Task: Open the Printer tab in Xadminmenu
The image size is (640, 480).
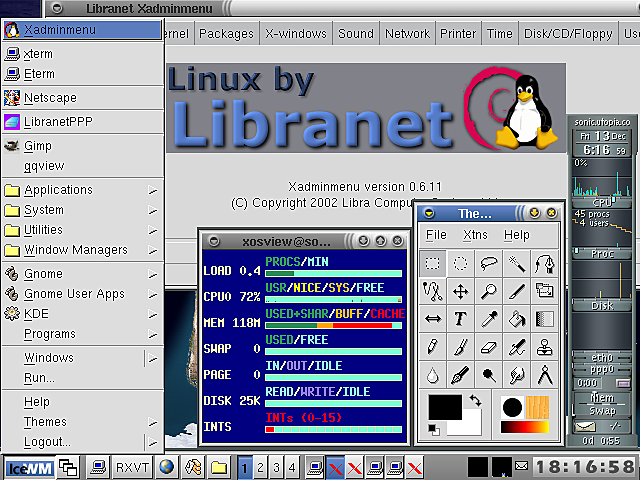Action: (x=458, y=33)
